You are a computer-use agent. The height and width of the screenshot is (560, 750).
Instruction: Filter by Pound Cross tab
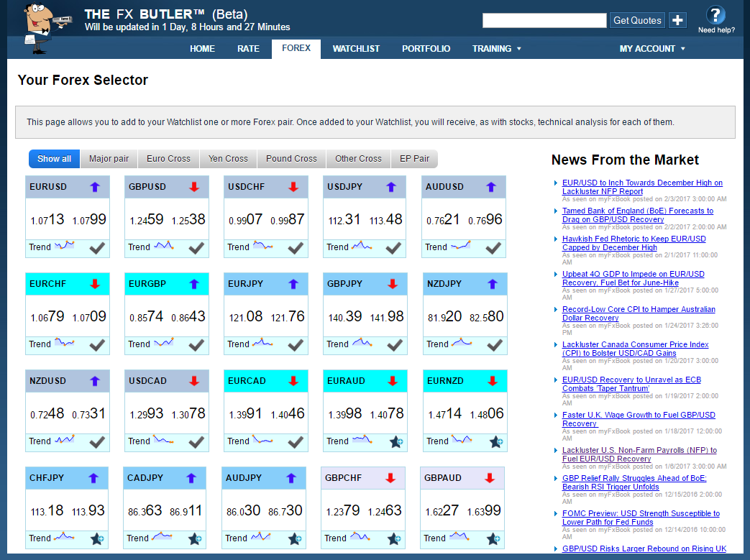tap(291, 159)
